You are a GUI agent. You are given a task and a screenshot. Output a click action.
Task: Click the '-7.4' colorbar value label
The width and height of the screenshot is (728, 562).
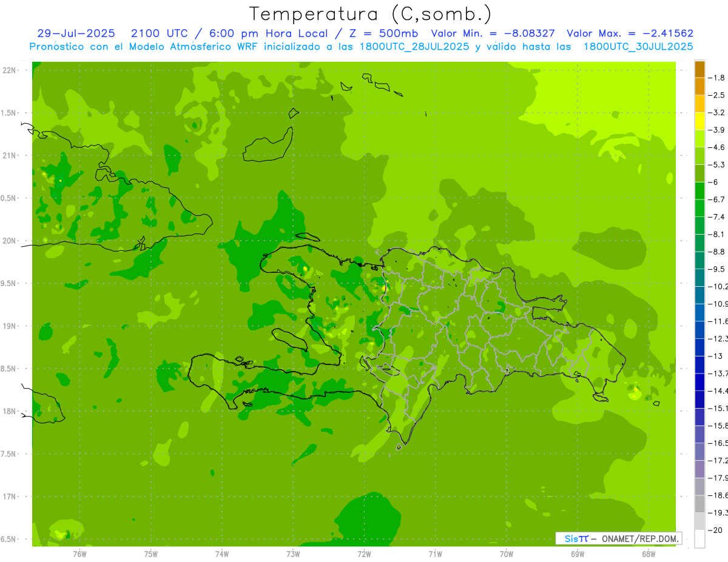click(716, 217)
